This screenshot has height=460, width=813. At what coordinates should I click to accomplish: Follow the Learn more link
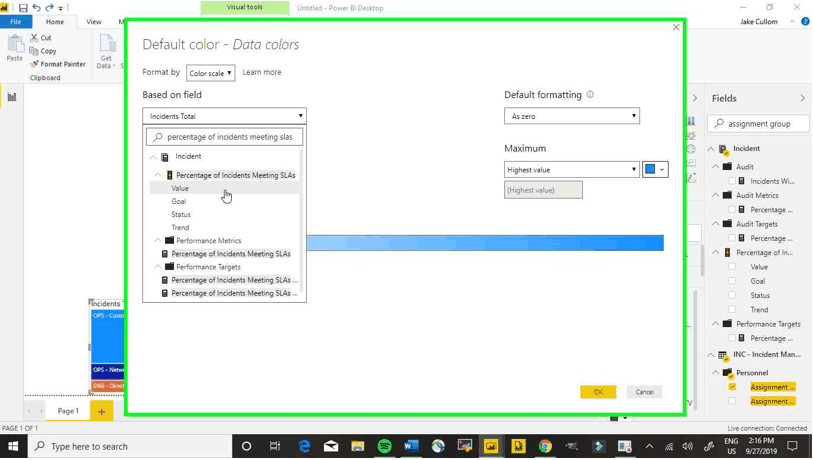(262, 72)
